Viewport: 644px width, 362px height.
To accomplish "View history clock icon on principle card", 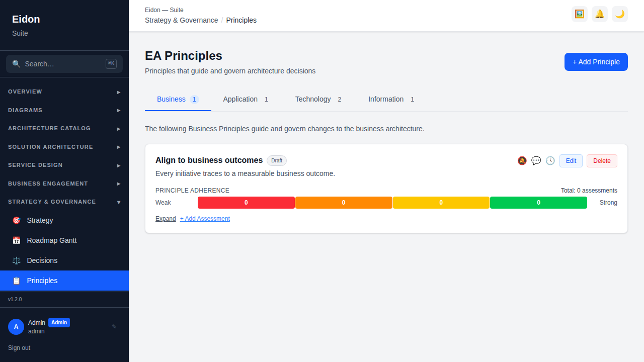I will (550, 161).
